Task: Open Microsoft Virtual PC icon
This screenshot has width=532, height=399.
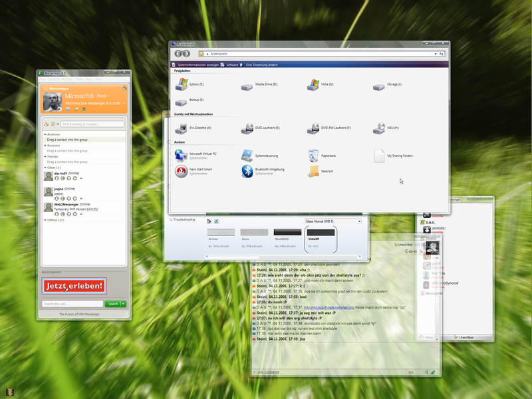Action: point(181,156)
